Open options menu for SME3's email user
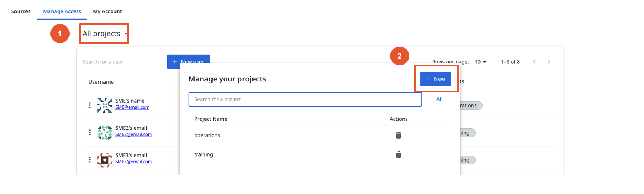644x194 pixels. point(90,159)
